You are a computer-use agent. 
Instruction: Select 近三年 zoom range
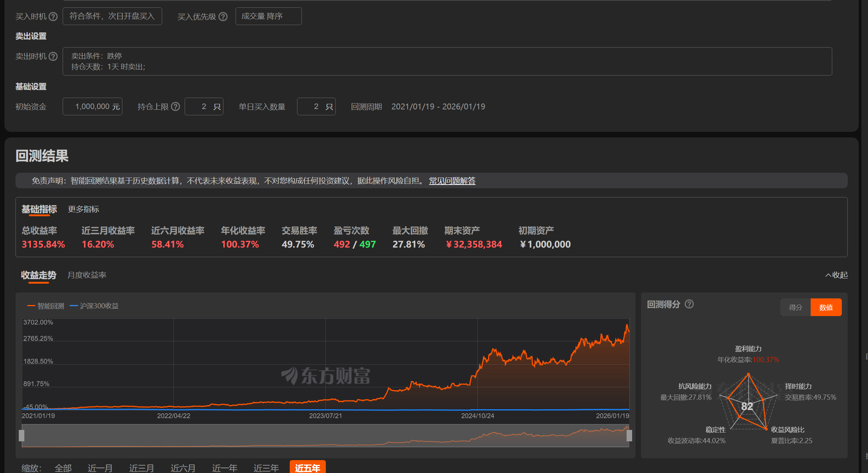[266, 468]
